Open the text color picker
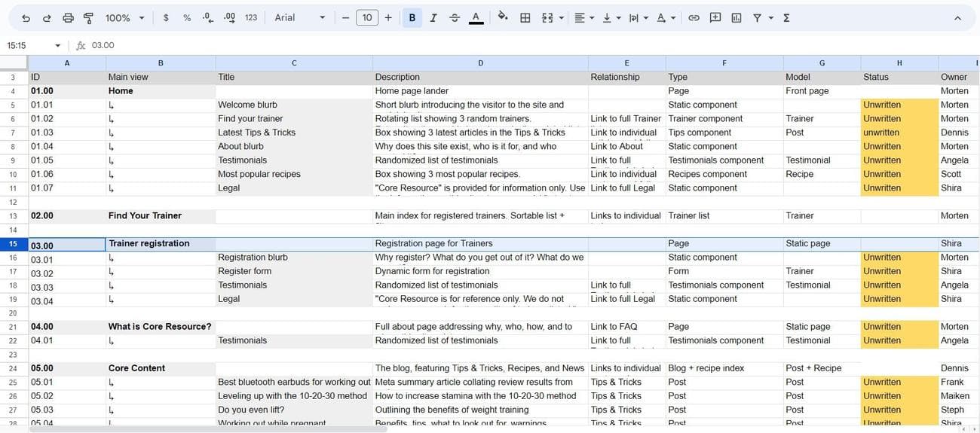 476,17
